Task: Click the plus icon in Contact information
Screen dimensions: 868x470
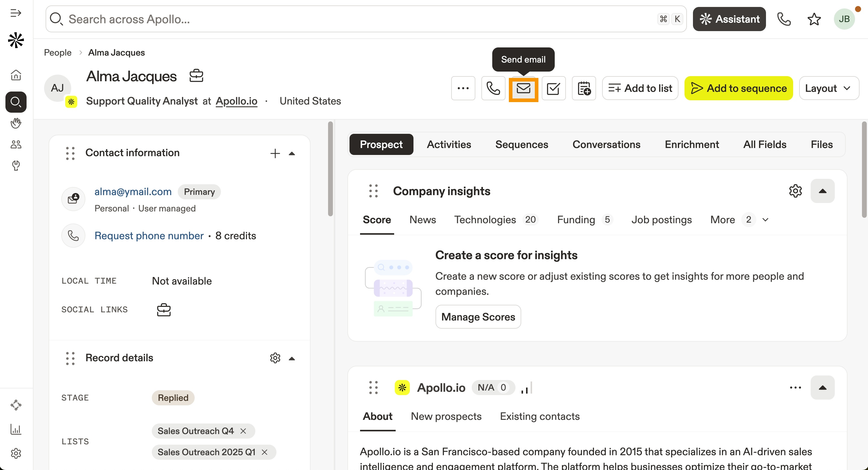Action: [275, 153]
